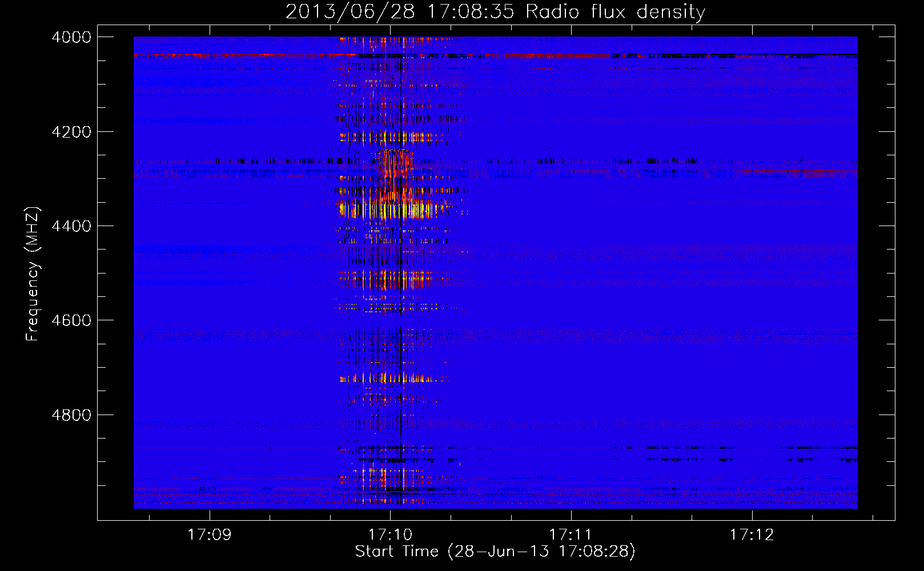The width and height of the screenshot is (924, 571).
Task: Click the 17:12 time tick label
Action: pos(752,534)
